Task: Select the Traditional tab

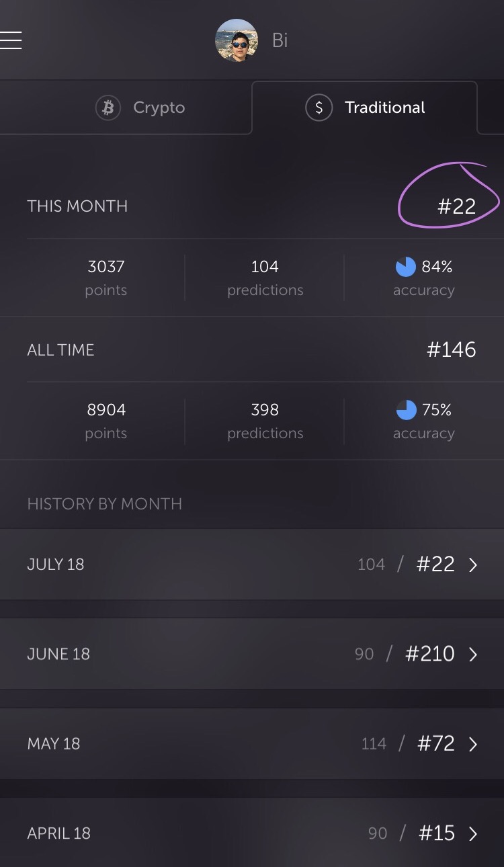Action: point(364,108)
